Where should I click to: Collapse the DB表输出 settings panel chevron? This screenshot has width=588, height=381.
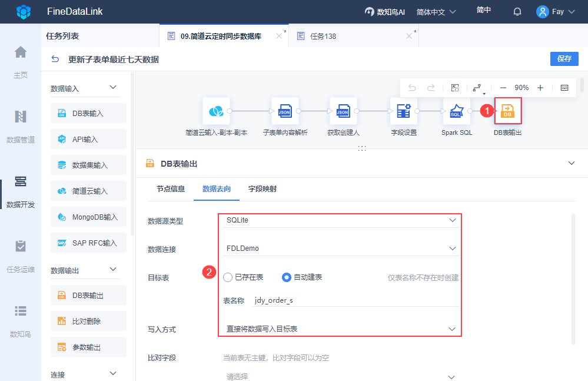click(572, 163)
